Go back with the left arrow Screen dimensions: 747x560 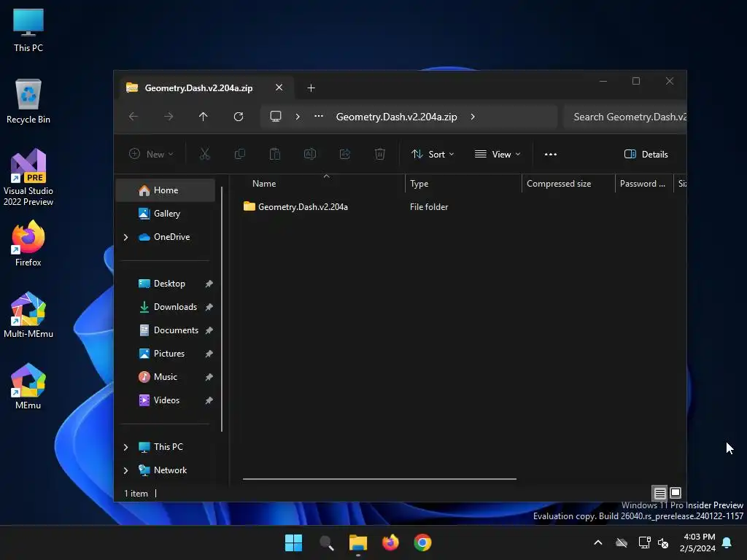point(133,117)
